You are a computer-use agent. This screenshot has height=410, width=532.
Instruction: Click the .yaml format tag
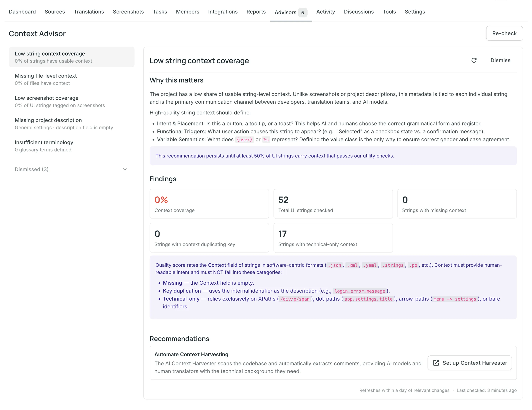(x=370, y=265)
